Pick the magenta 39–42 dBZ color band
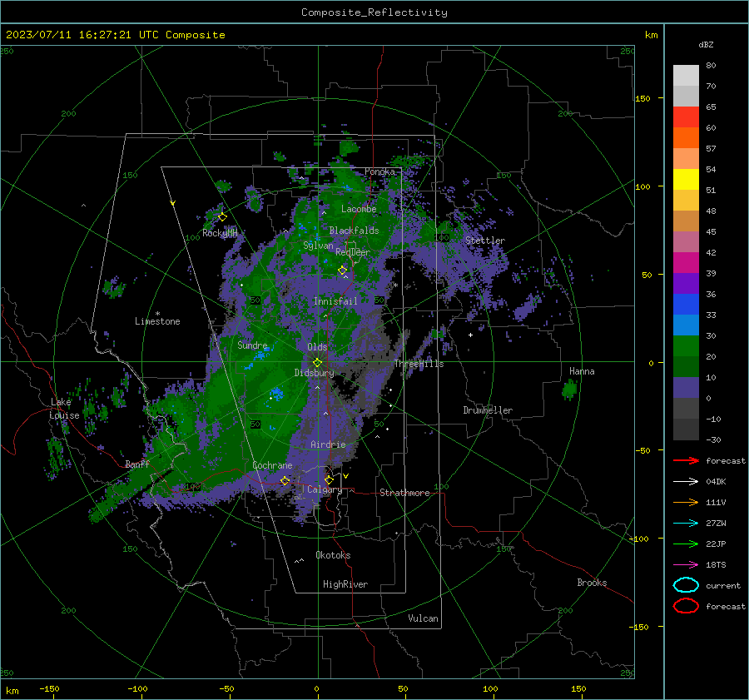 [x=686, y=262]
